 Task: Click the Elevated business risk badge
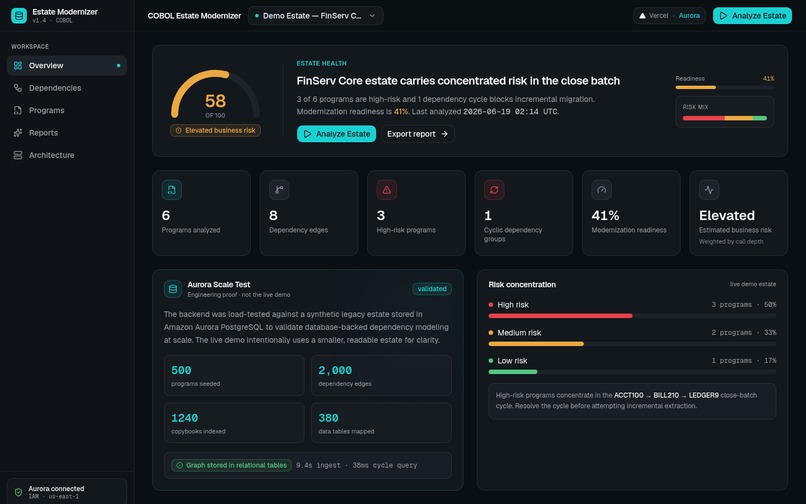click(215, 131)
